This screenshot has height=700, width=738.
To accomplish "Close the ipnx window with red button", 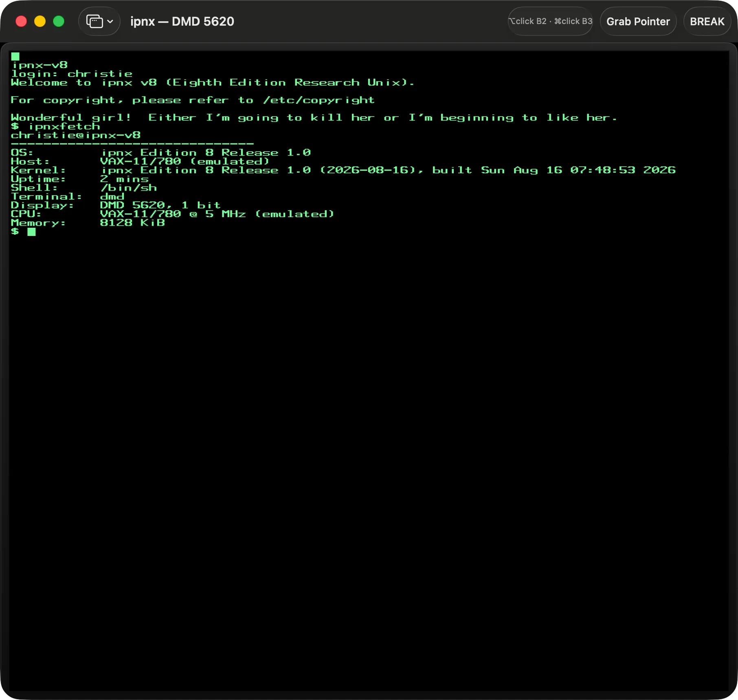I will tap(21, 21).
